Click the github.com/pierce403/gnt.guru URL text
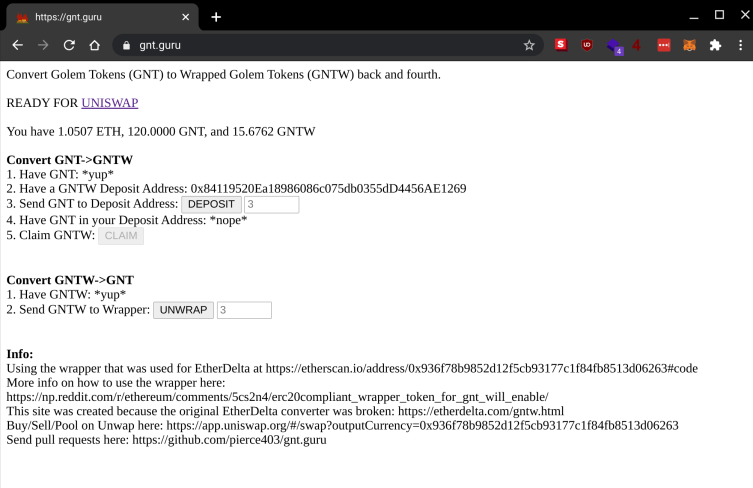The height and width of the screenshot is (488, 753). coord(229,439)
